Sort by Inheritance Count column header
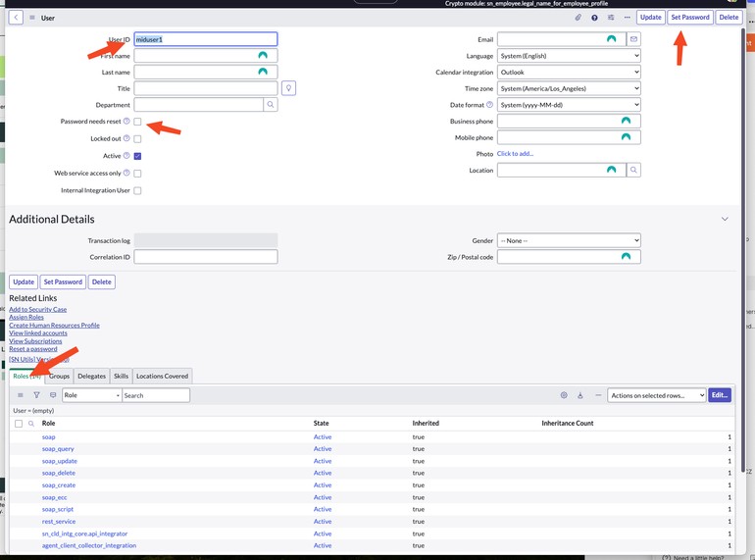 (x=567, y=424)
